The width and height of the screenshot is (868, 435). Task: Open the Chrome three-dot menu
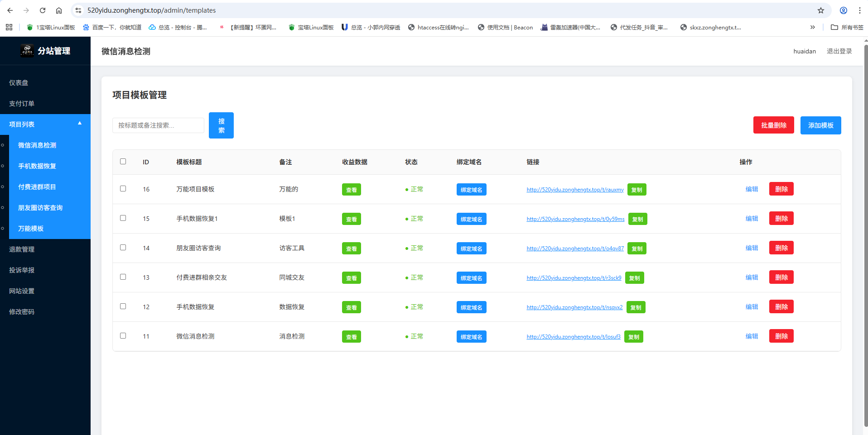coord(859,10)
